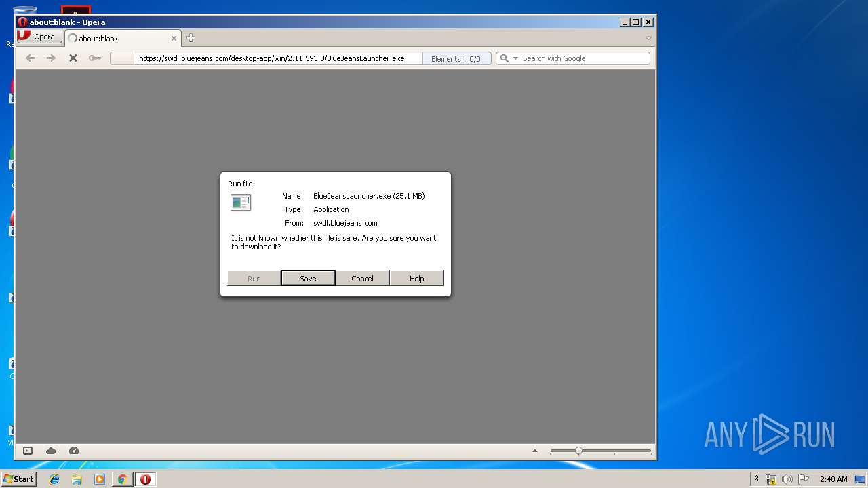Screen dimensions: 868x488
Task: Expand the closed tabs dropdown arrow
Action: pyautogui.click(x=648, y=38)
